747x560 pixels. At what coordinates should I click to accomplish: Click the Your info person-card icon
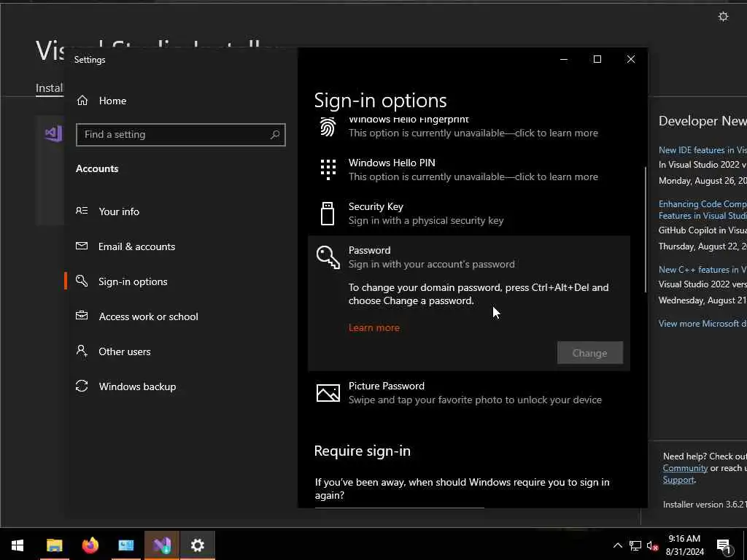click(x=82, y=211)
